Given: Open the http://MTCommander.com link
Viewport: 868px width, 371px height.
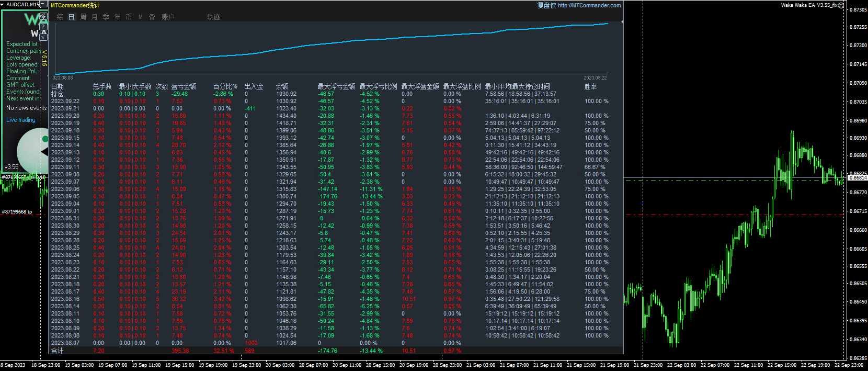Looking at the screenshot, I should 589,5.
